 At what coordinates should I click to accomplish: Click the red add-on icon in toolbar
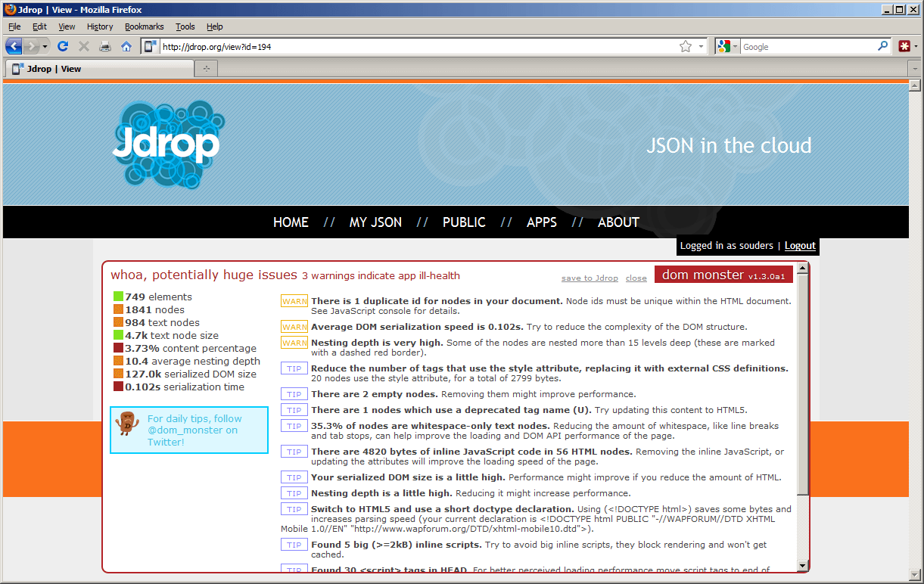pyautogui.click(x=904, y=46)
